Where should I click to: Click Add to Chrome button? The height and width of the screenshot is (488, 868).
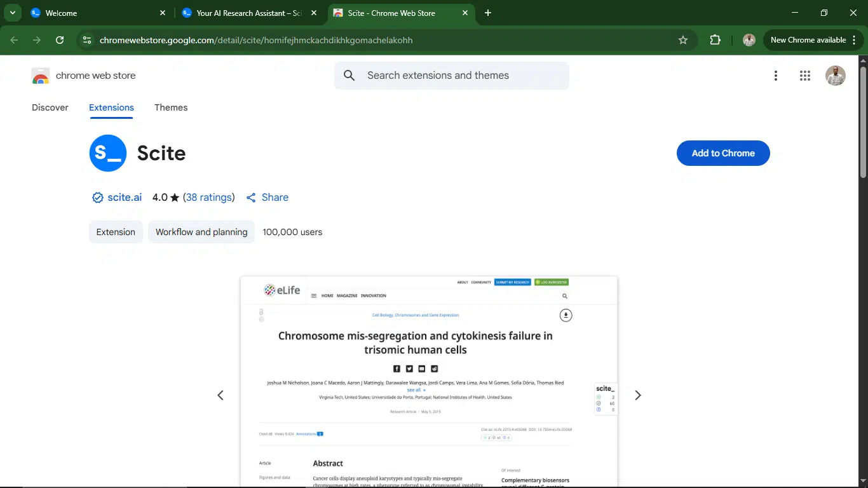click(723, 153)
